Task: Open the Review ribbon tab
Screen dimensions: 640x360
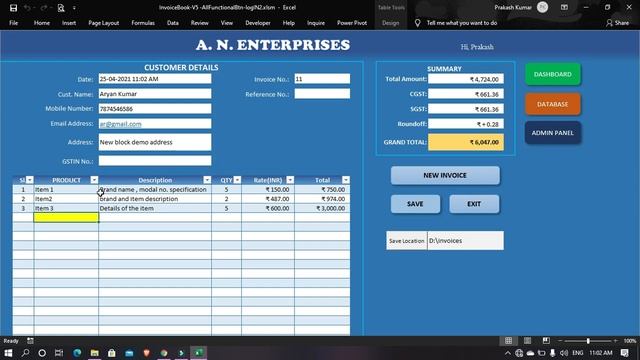Action: (x=200, y=23)
